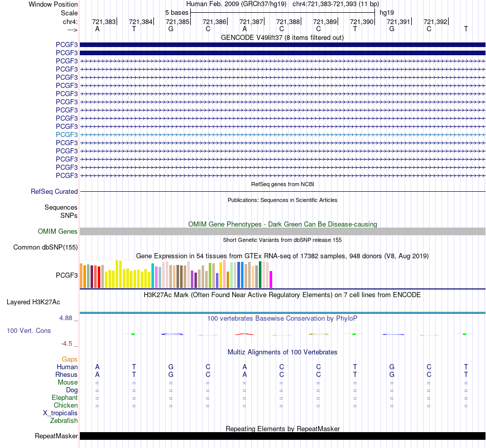Select the light-blue highlighted PCGF3 transcript label
This screenshot has height=448, width=486.
67,135
